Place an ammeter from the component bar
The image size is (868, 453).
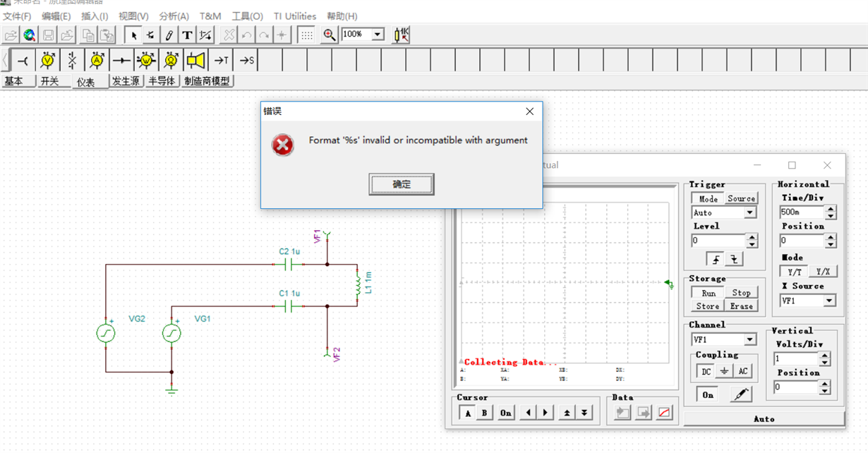point(97,61)
